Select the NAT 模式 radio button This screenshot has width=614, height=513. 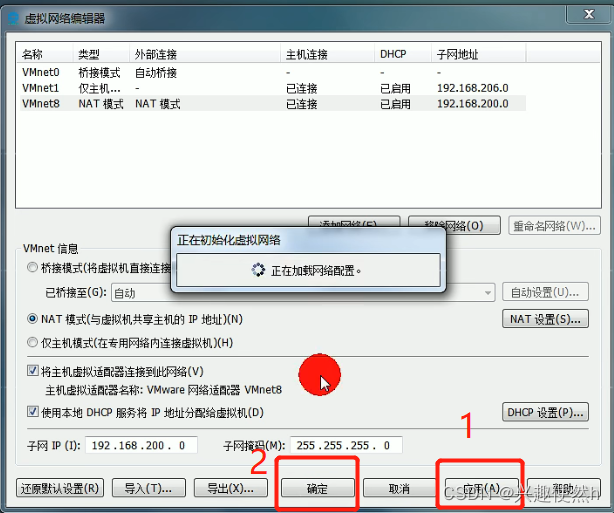coord(33,319)
